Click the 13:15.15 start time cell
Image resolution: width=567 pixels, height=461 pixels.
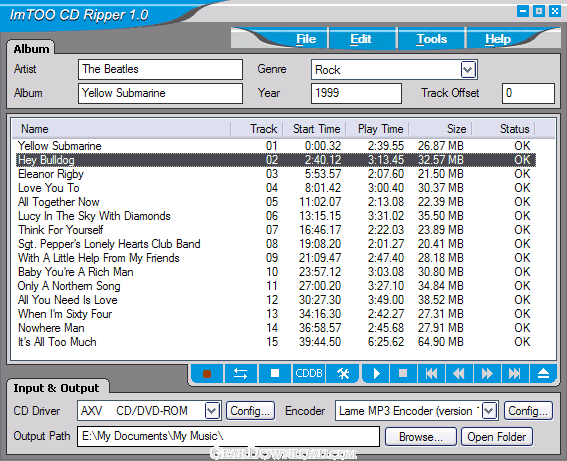[x=320, y=216]
